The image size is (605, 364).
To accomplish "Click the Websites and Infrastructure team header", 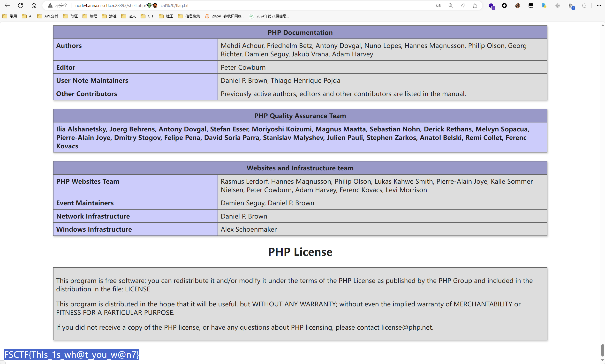I will [x=300, y=168].
